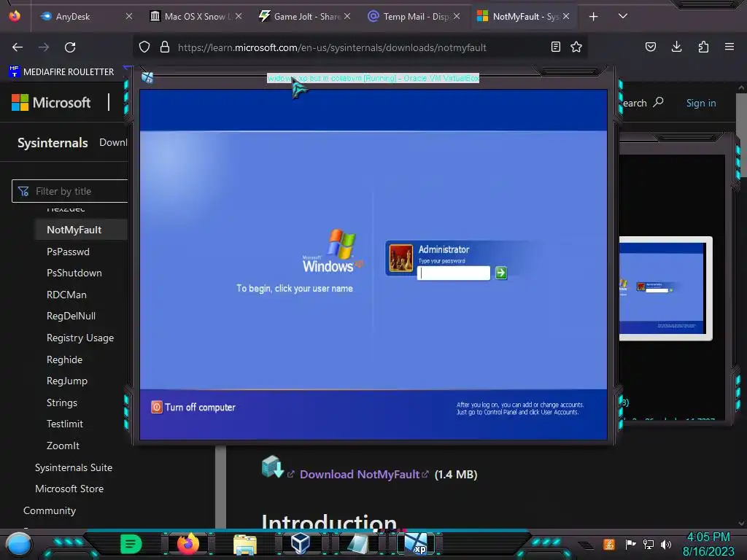Click the XP password input field

coord(454,273)
